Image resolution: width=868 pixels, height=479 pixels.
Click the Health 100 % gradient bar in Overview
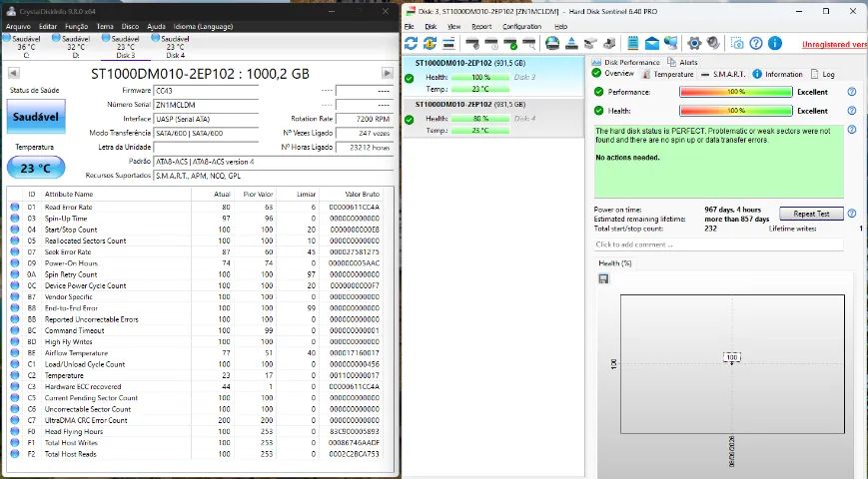coord(736,111)
